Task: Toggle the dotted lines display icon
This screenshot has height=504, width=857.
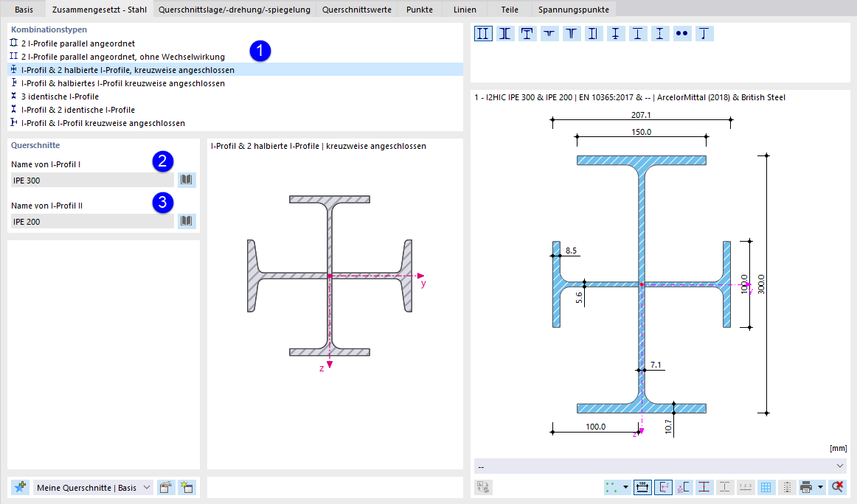Action: [x=786, y=487]
